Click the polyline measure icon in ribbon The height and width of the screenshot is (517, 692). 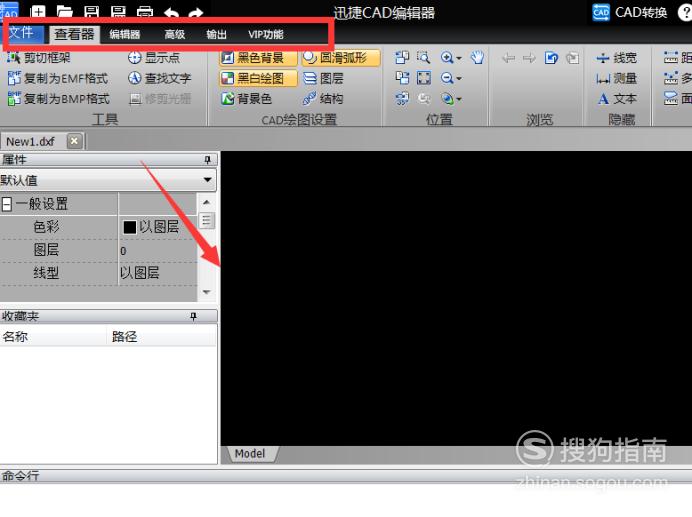[670, 78]
